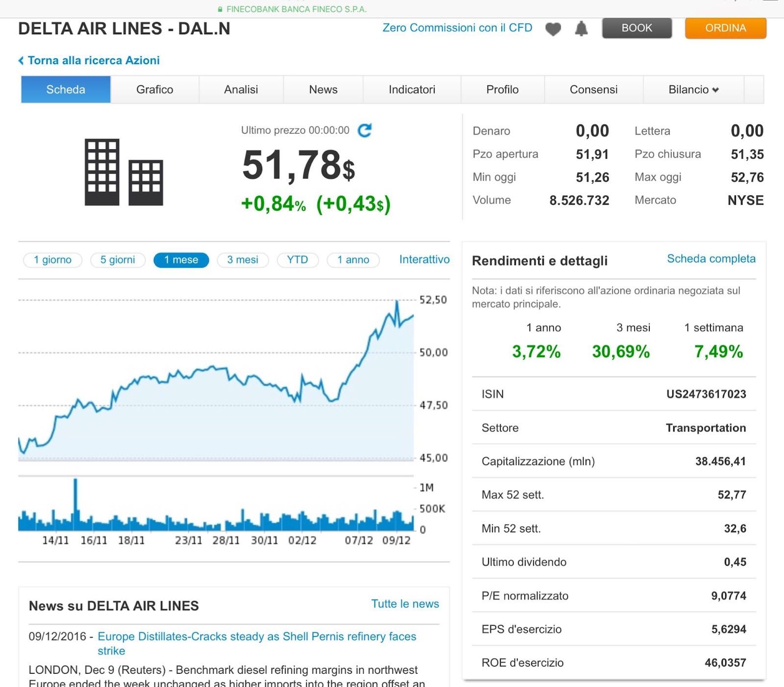Go back via Torna alla ricerca Azioni
Viewport: 784px width, 687px height.
coord(94,60)
